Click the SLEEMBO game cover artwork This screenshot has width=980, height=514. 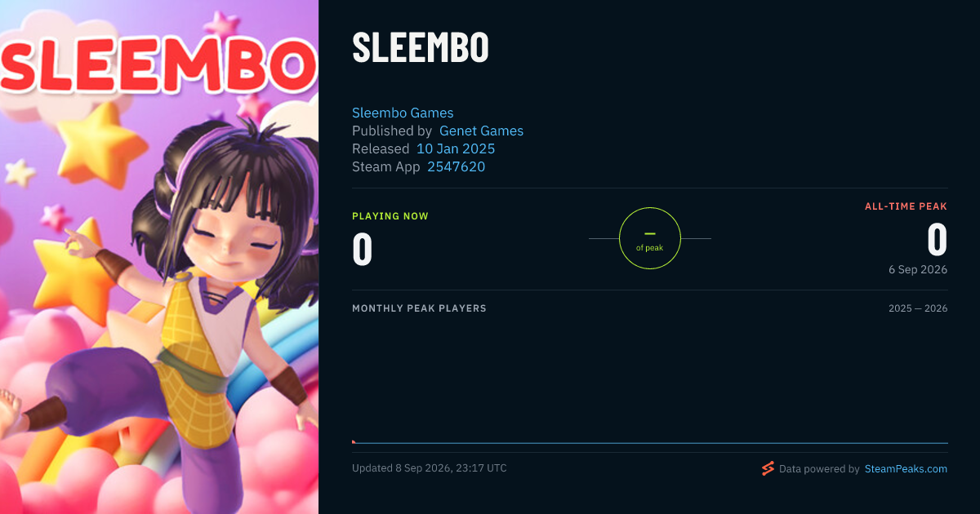(159, 257)
